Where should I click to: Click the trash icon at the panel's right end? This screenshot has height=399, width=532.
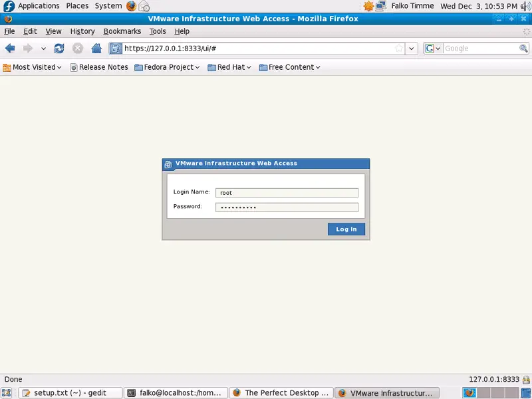pyautogui.click(x=526, y=393)
